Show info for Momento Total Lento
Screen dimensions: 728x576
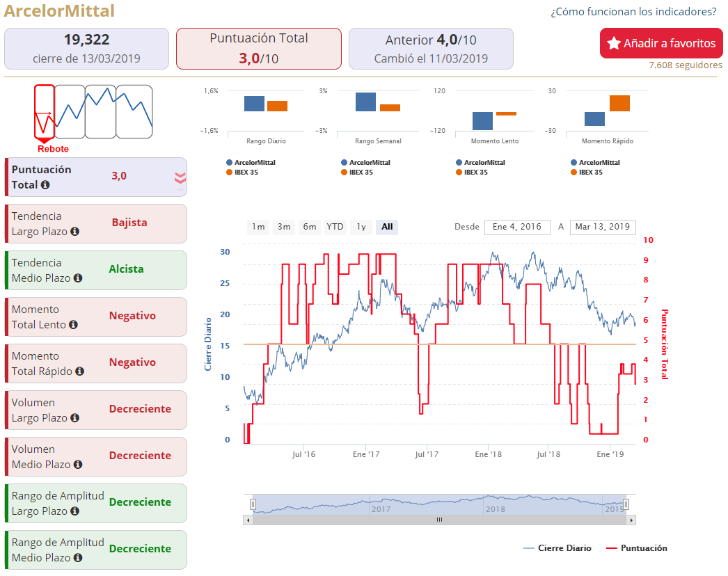point(73,324)
